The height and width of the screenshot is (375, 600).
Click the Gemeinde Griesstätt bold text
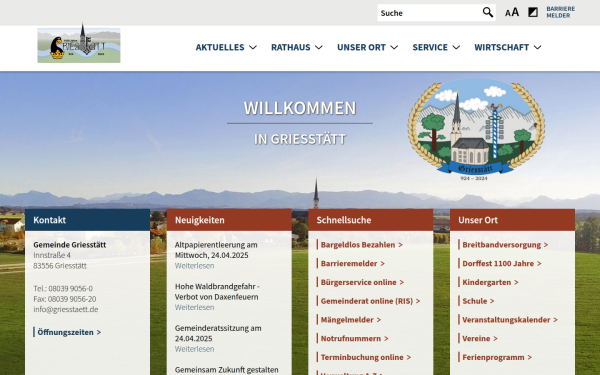(70, 245)
